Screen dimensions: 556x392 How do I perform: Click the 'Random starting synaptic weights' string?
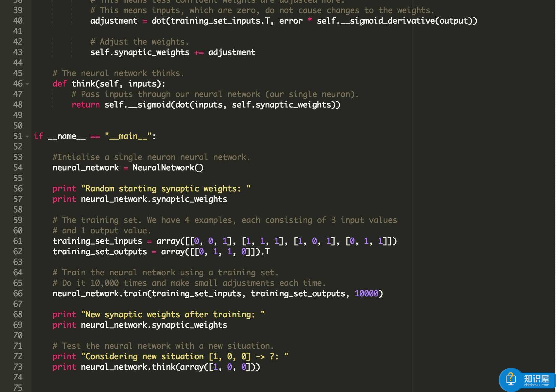point(166,188)
